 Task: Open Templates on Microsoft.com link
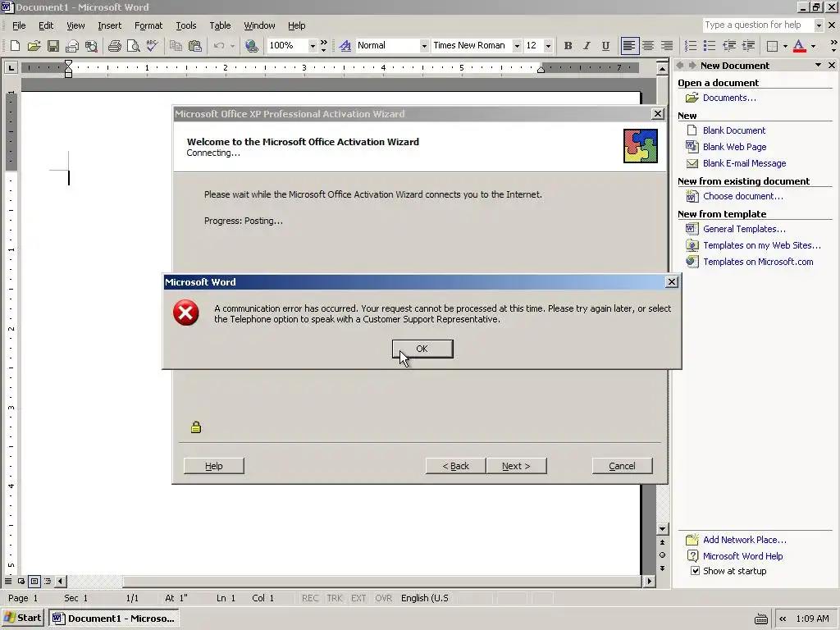(758, 262)
